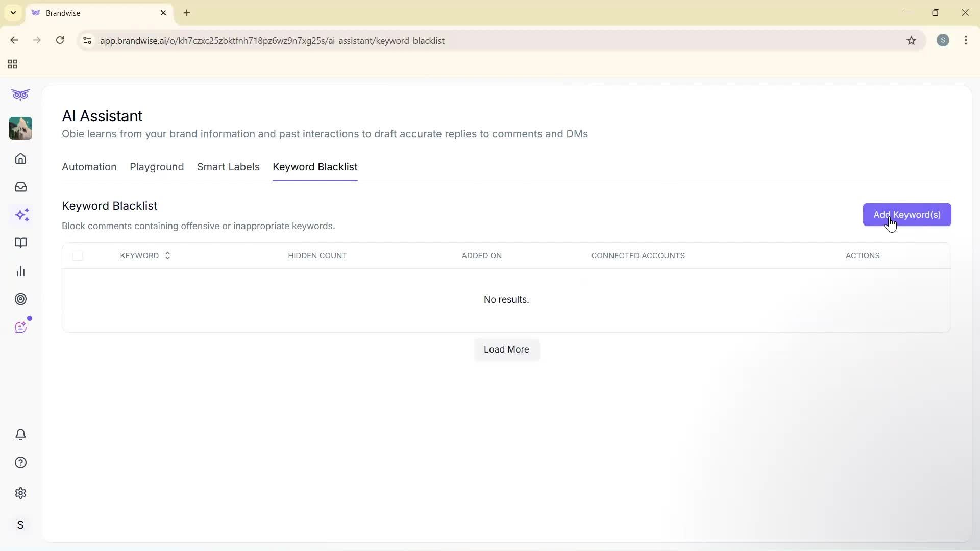
Task: Open the Chrome three-dot menu
Action: tap(966, 40)
